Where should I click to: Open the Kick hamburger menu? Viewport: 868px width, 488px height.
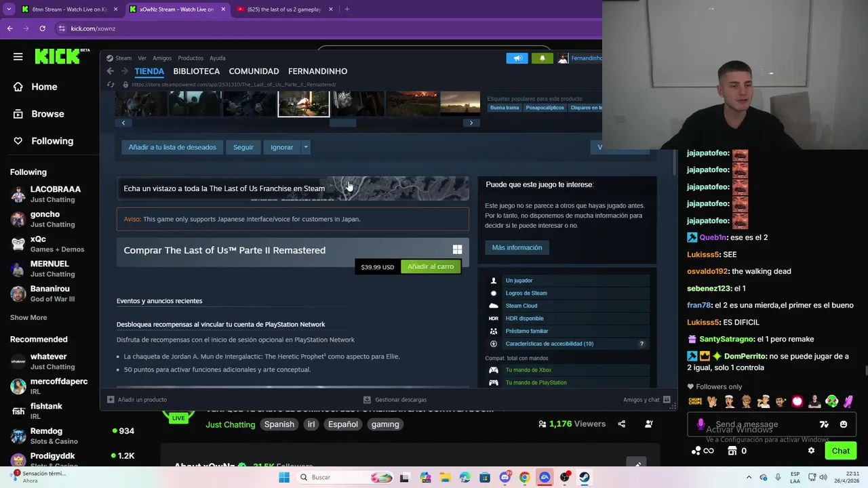click(x=18, y=57)
